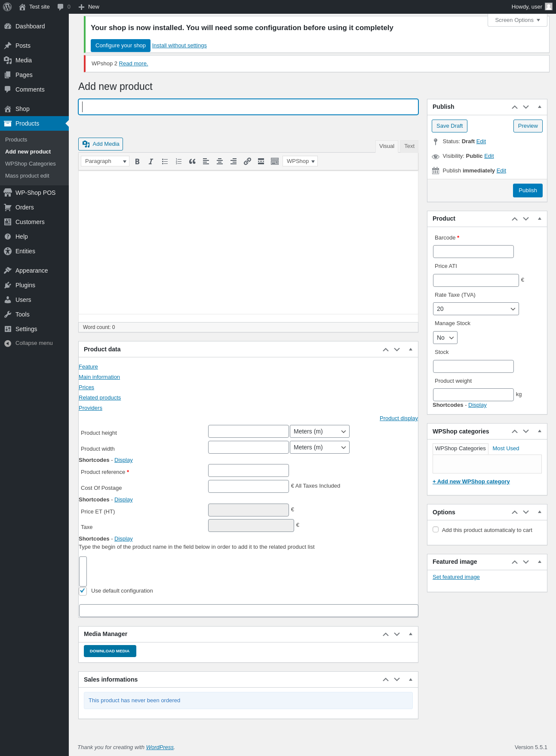
Task: Expand Screen Options
Action: (x=517, y=20)
